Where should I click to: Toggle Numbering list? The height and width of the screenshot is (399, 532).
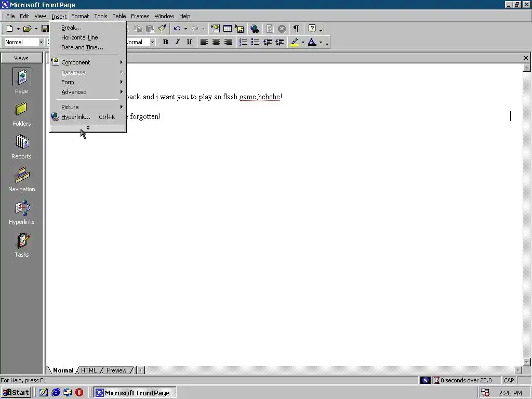(x=243, y=42)
